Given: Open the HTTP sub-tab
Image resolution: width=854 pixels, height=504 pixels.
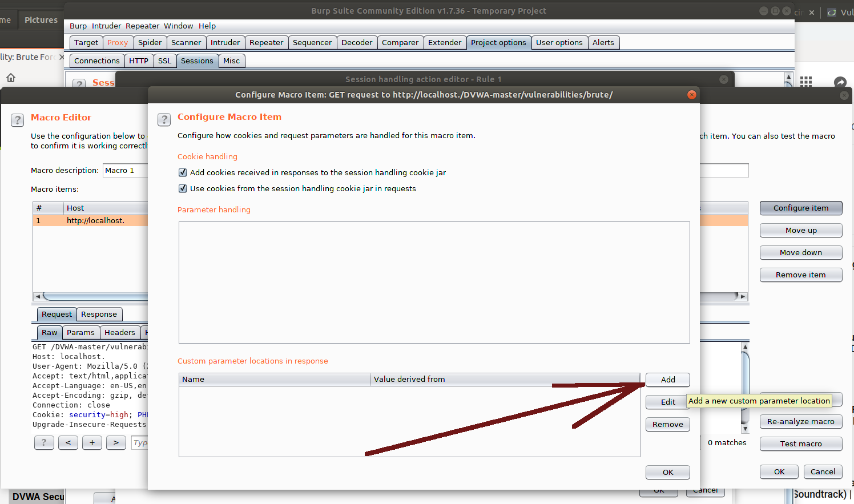Looking at the screenshot, I should (x=139, y=61).
